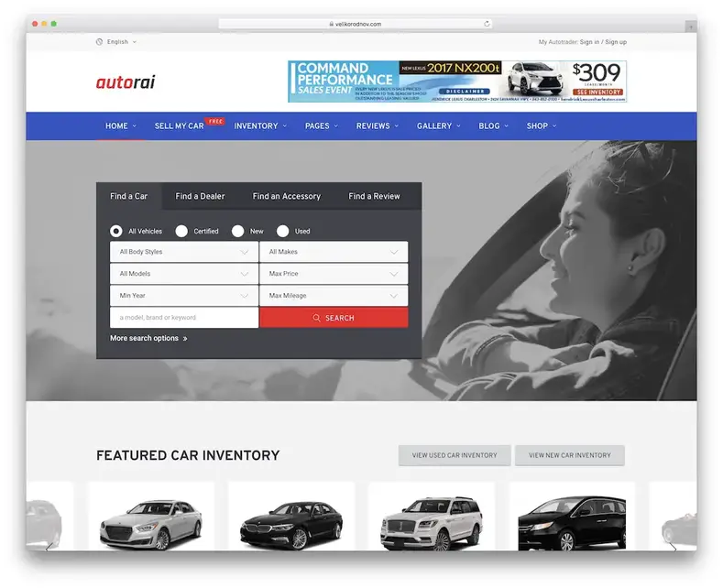Click the double chevron beside More search options
Screen dimensions: 723x588
[185, 339]
